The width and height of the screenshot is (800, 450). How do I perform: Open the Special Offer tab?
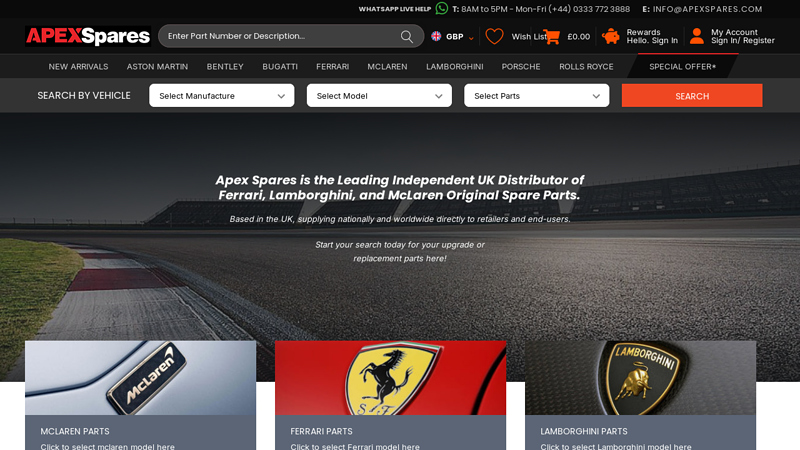[x=683, y=66]
